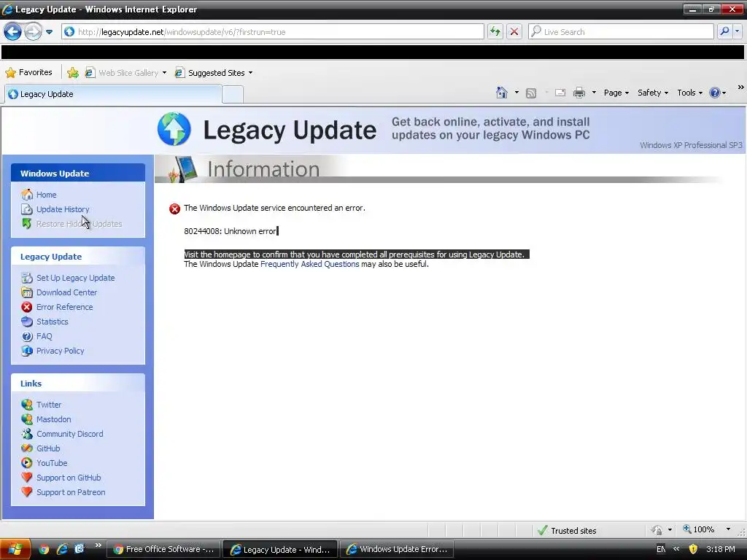Open the recent pages dropdown arrow
Image resolution: width=747 pixels, height=560 pixels.
(49, 32)
